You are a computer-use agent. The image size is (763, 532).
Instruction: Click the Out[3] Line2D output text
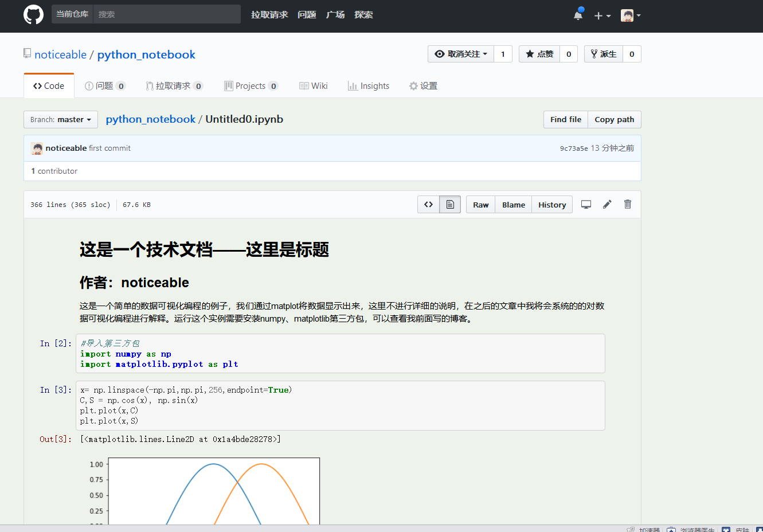(181, 439)
